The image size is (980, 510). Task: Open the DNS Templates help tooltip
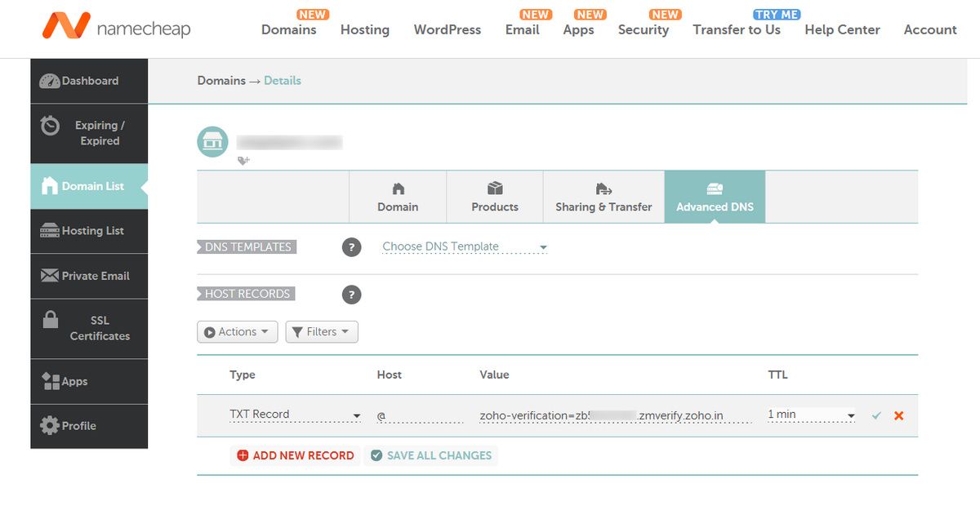pos(351,246)
